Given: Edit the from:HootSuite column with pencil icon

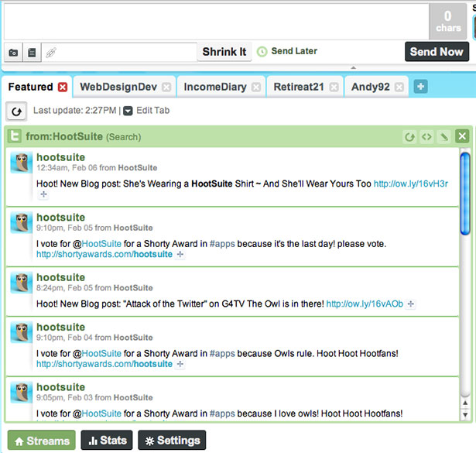Looking at the screenshot, I should pos(443,137).
